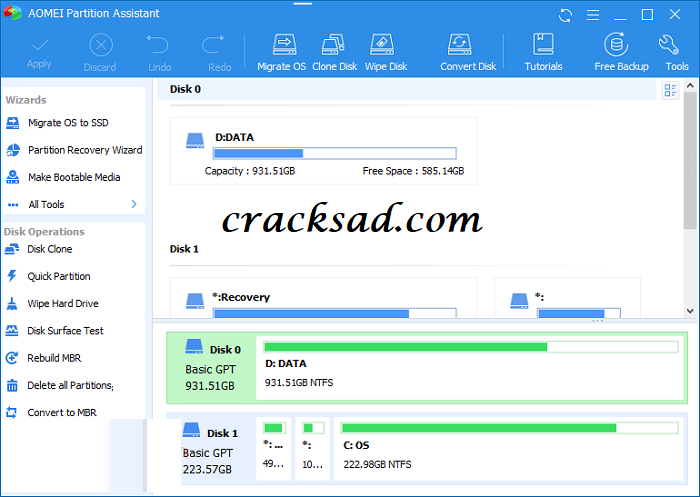Click the Redo arrow icon
The image size is (700, 497).
tap(213, 45)
